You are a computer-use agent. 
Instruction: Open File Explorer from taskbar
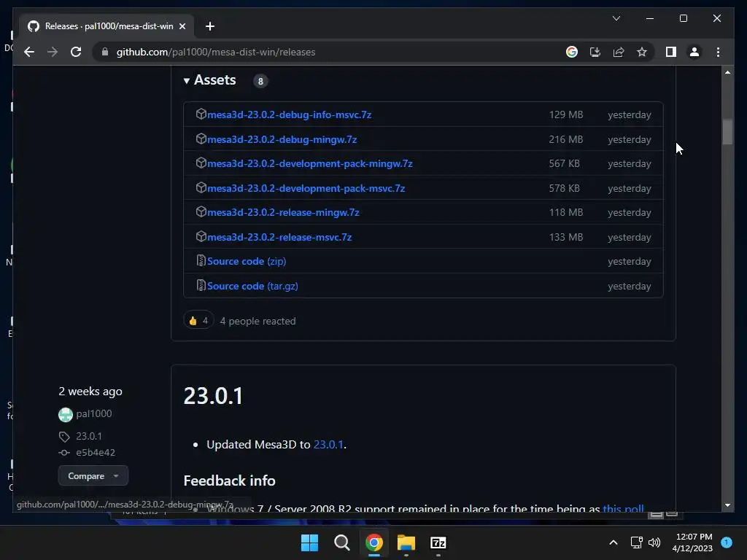[406, 542]
